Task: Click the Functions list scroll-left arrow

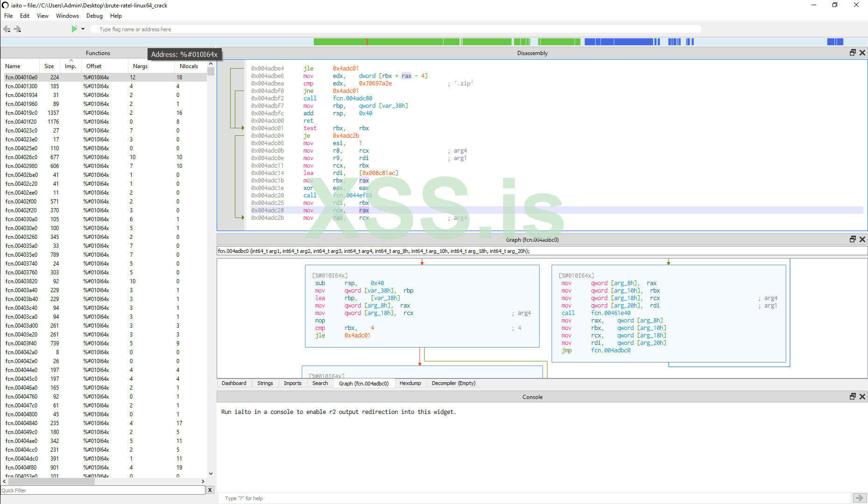Action: click(x=4, y=481)
